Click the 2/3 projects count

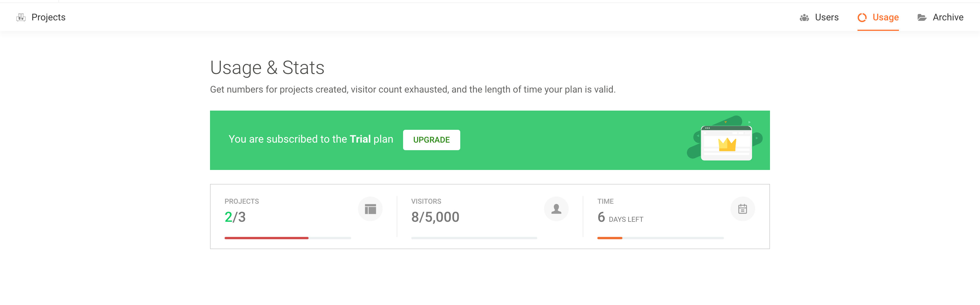(235, 217)
